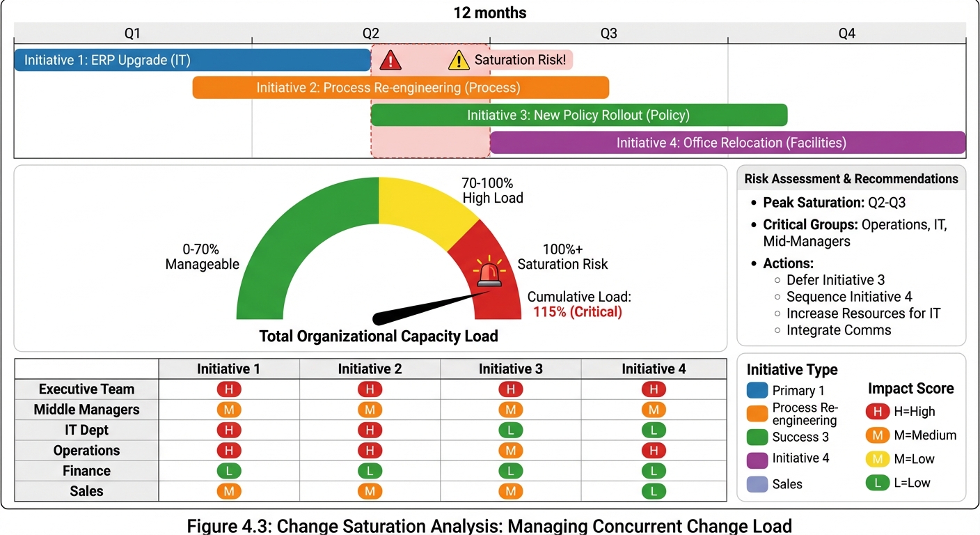Viewport: 980px width, 535px height.
Task: Click Executive Team's H badge under Initiative 1
Action: 229,389
